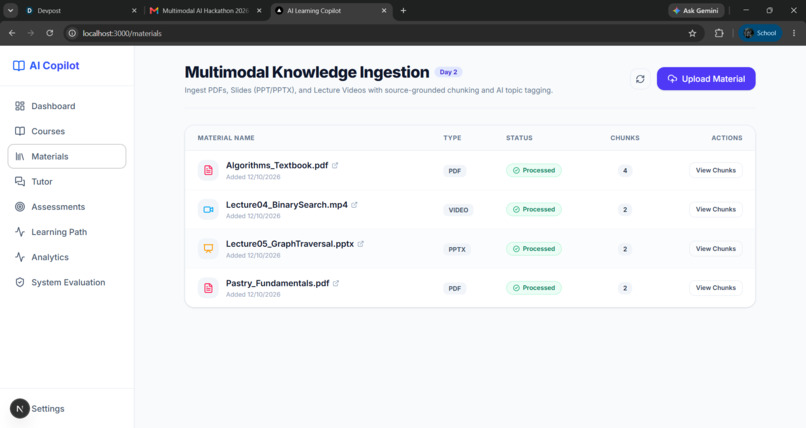The width and height of the screenshot is (806, 428).
Task: Click the browser back arrow
Action: pyautogui.click(x=12, y=33)
